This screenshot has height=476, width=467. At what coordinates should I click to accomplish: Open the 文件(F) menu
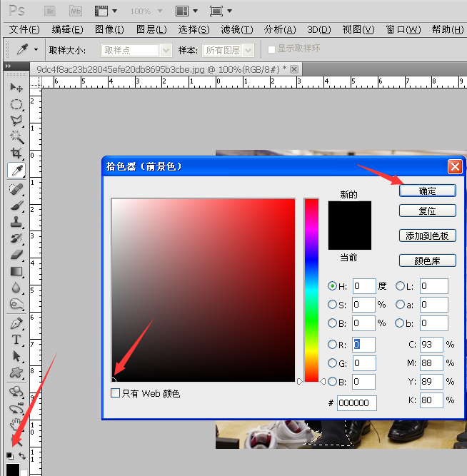coord(24,30)
